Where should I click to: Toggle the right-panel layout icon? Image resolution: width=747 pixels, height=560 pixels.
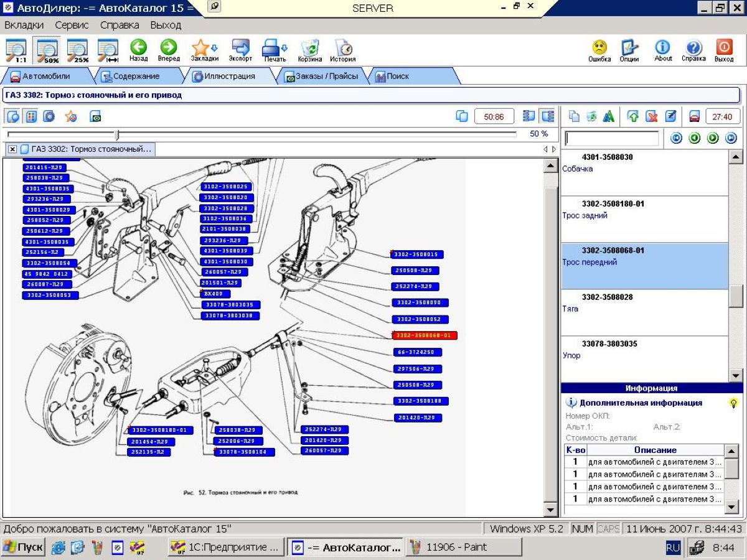coord(547,116)
